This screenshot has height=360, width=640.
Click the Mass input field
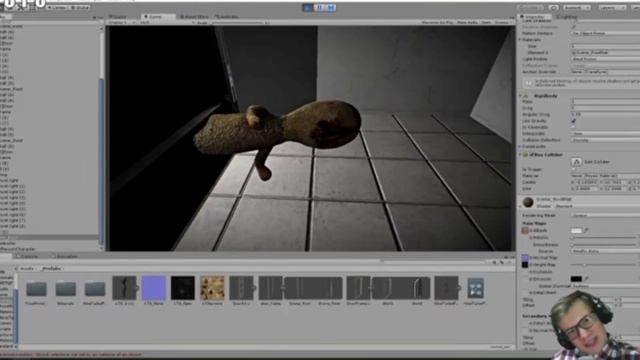tap(605, 101)
